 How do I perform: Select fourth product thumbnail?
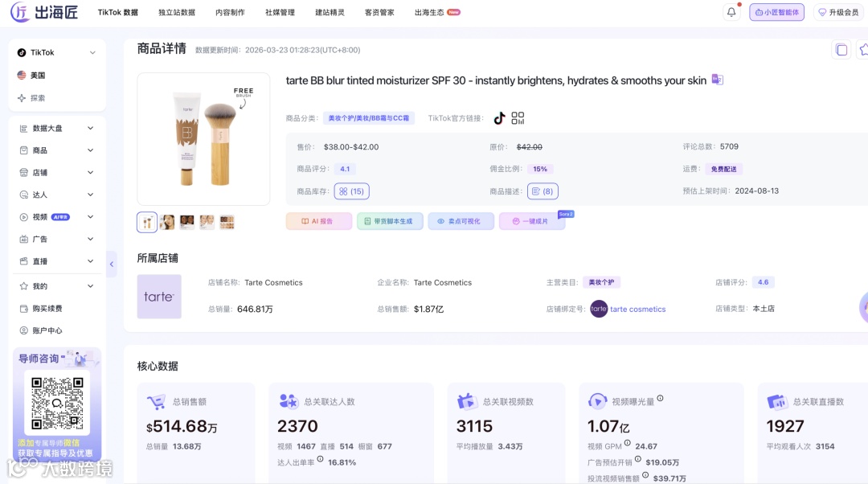(x=207, y=222)
